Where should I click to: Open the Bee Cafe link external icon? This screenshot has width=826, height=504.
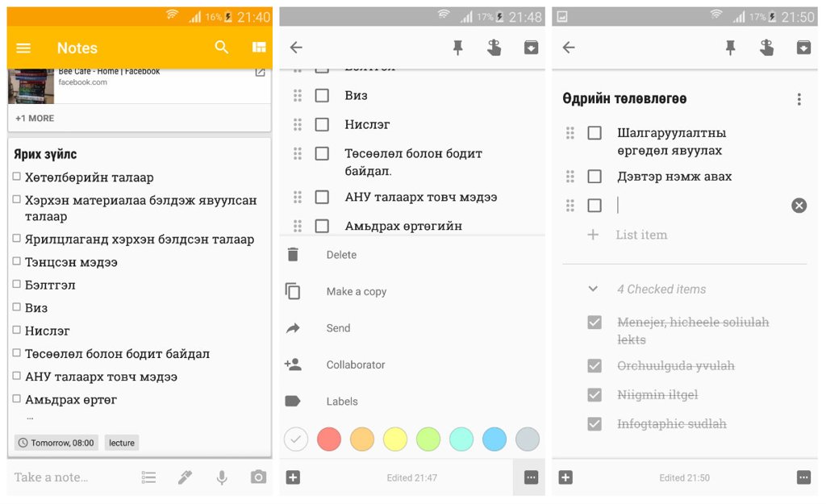(x=260, y=73)
